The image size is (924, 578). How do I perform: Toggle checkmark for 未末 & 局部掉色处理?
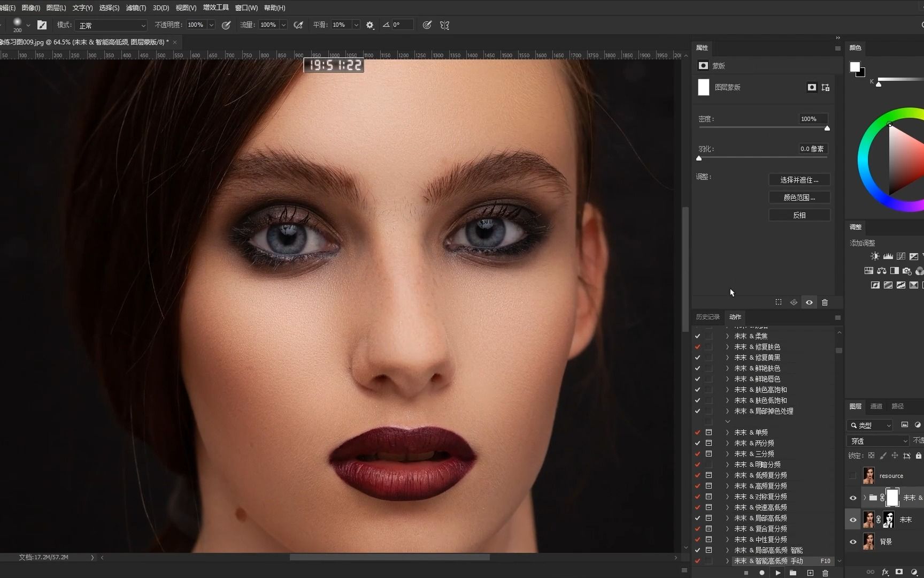tap(697, 411)
